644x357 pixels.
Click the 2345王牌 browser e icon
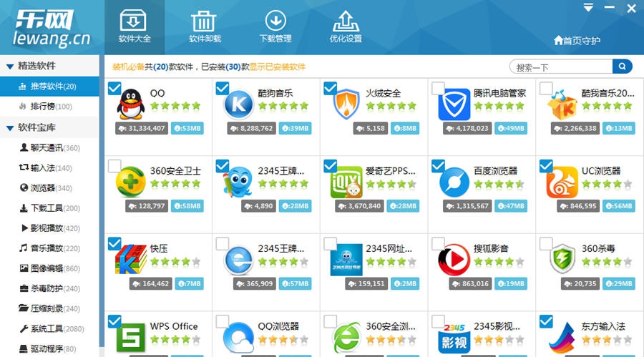[238, 260]
